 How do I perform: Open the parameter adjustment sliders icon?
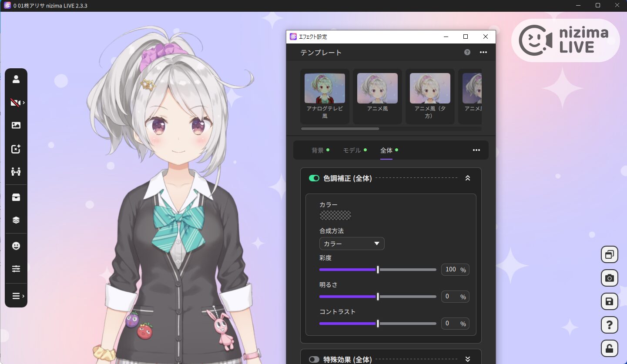click(16, 268)
